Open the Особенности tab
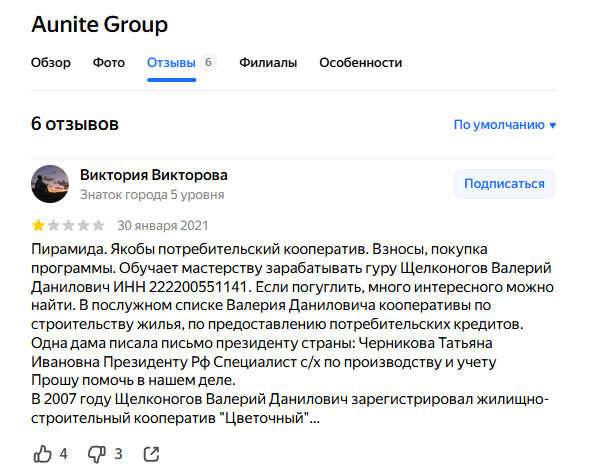This screenshot has height=468, width=601. (361, 62)
